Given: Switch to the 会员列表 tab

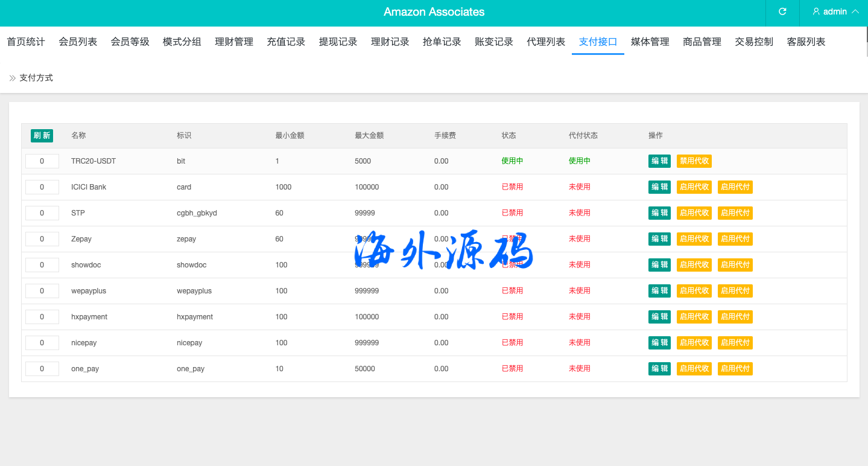Looking at the screenshot, I should tap(78, 42).
